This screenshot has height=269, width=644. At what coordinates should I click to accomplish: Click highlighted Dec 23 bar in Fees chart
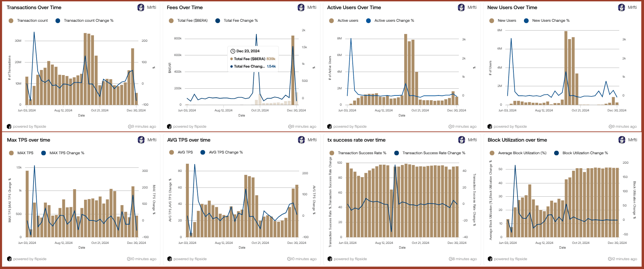click(x=293, y=70)
